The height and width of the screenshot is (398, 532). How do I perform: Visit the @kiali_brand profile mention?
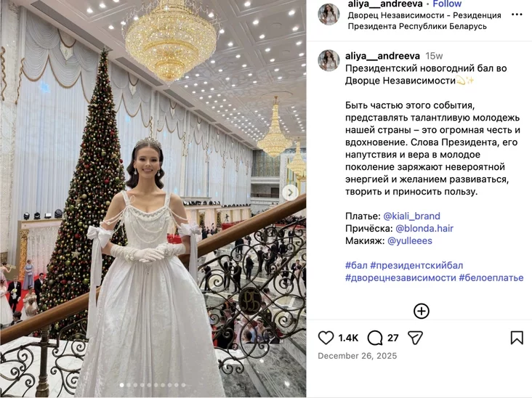(411, 216)
